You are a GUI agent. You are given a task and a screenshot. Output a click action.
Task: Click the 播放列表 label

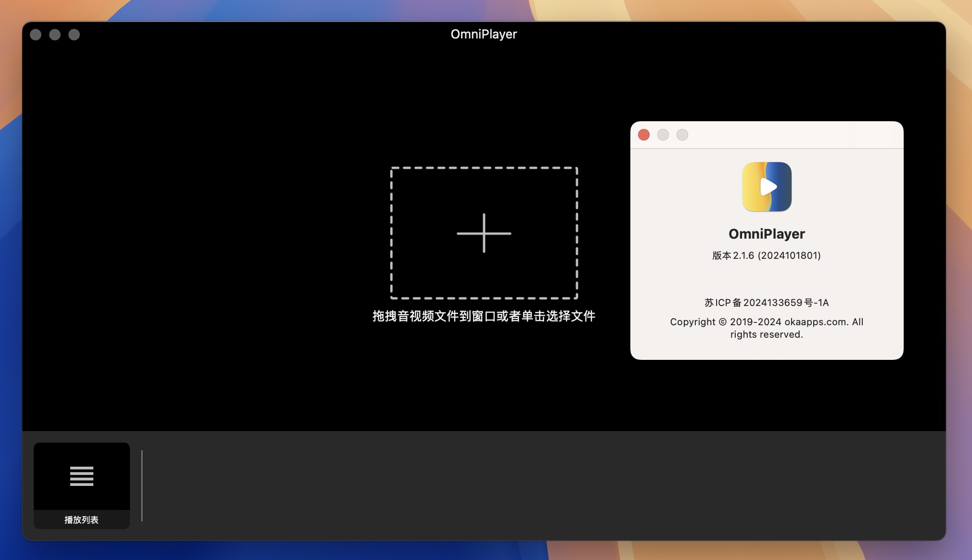[x=81, y=520]
